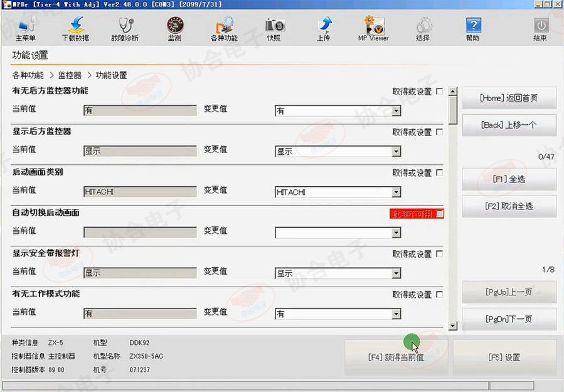Navigate to 各种功能 breadcrumb item

(28, 75)
